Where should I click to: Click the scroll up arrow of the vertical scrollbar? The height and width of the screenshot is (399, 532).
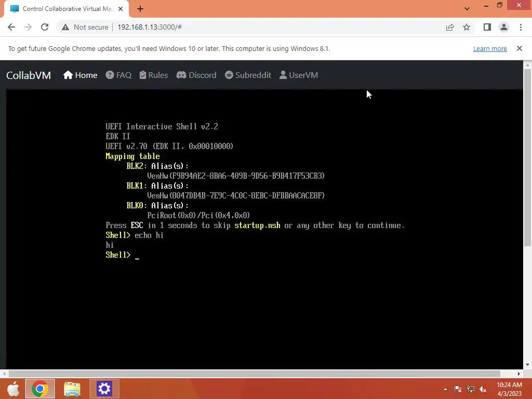[527, 65]
